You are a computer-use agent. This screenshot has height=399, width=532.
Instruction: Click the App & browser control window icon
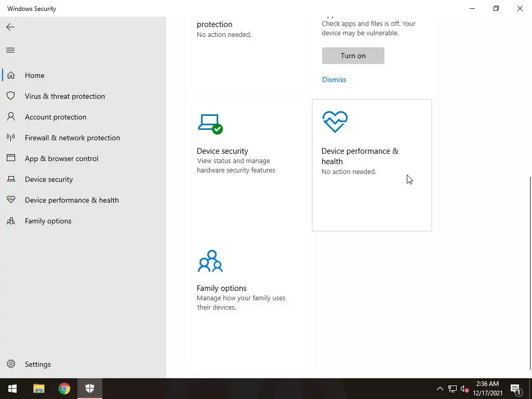[11, 158]
